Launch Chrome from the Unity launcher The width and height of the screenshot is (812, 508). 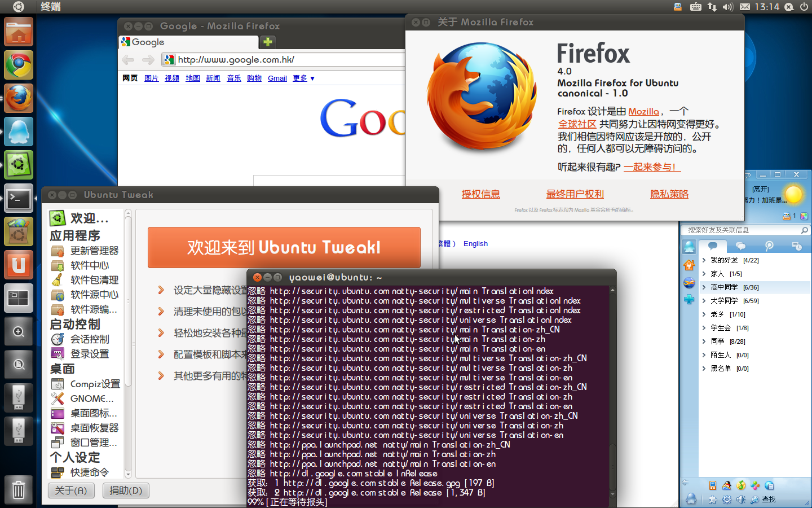19,65
